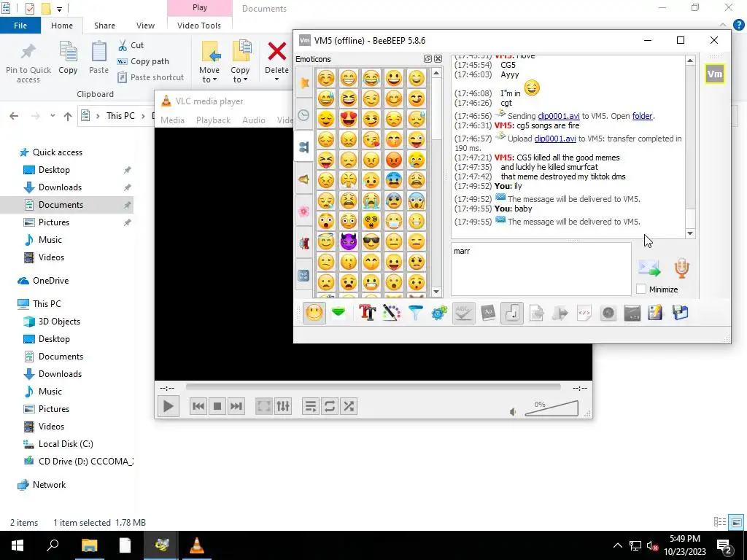The image size is (747, 560).
Task: Click the send folder arrow icon
Action: [560, 313]
